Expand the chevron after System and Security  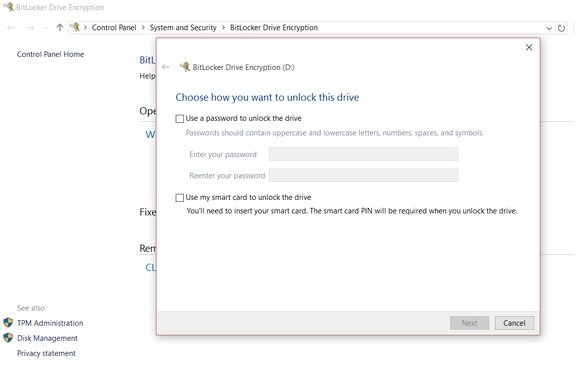coord(223,28)
